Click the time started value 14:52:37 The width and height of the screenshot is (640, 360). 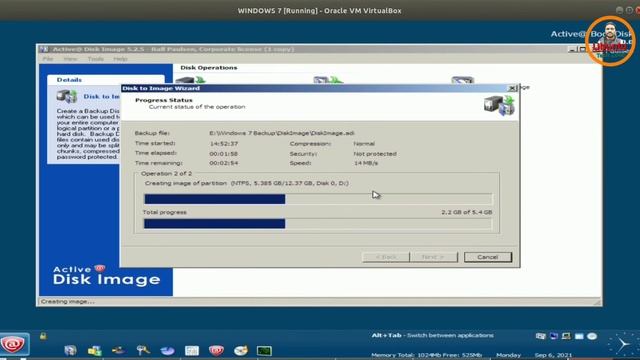[224, 144]
